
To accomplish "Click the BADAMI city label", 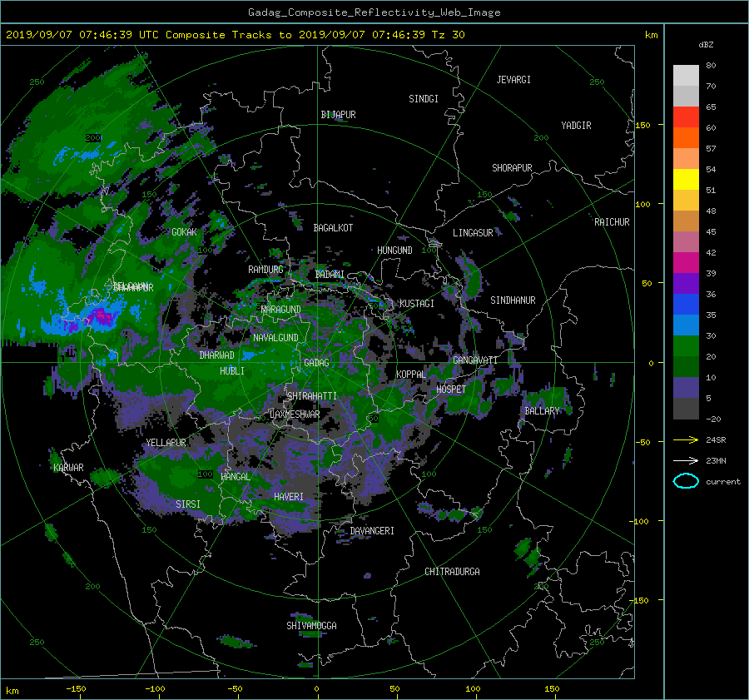I will (330, 275).
